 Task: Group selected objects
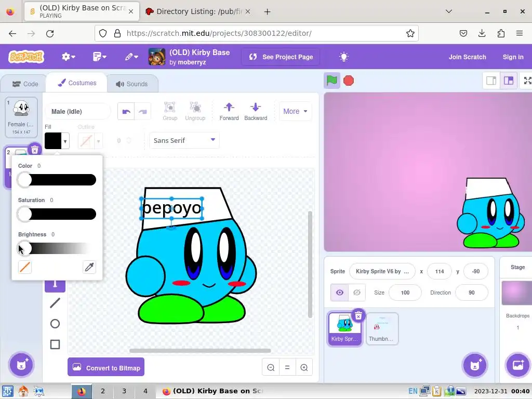click(170, 111)
